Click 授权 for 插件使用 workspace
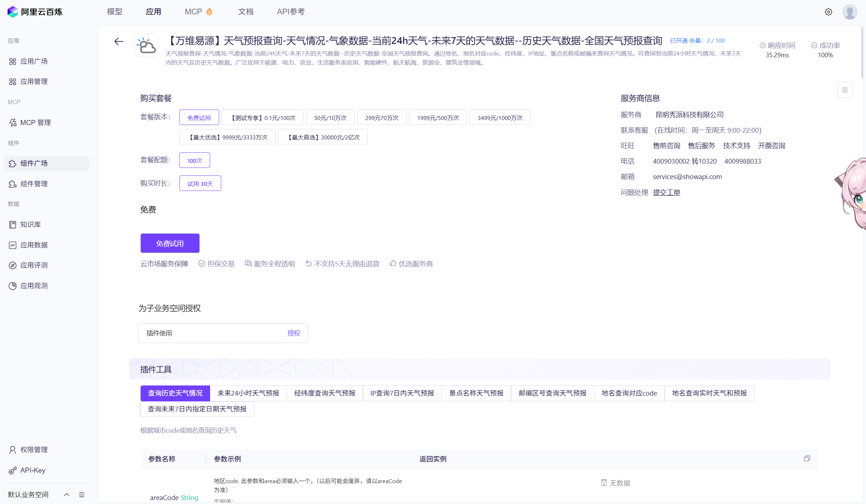Image resolution: width=866 pixels, height=504 pixels. tap(293, 333)
